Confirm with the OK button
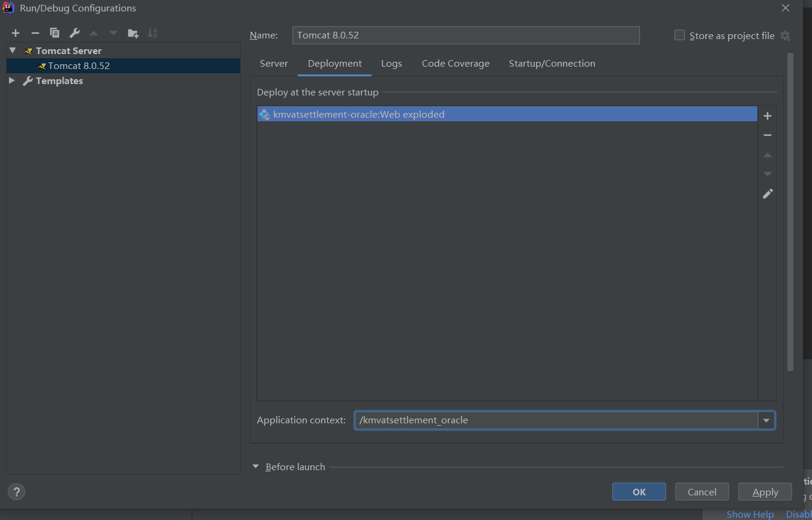This screenshot has width=812, height=520. [639, 492]
